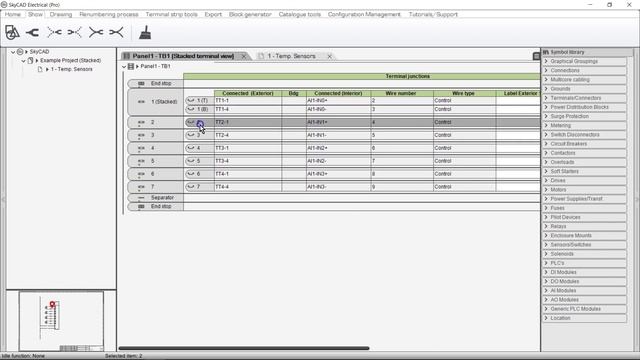
Task: Click the junction icon in row 7
Action: coord(191,187)
